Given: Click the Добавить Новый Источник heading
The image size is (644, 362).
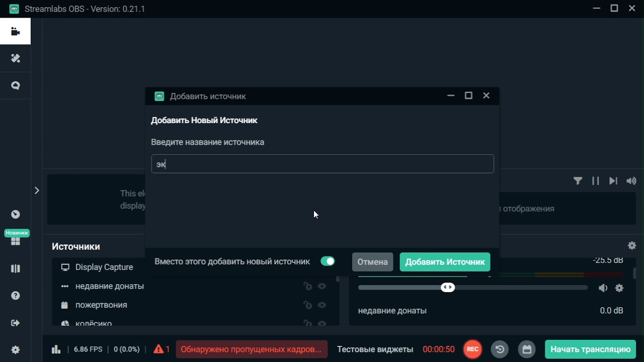Looking at the screenshot, I should point(204,121).
